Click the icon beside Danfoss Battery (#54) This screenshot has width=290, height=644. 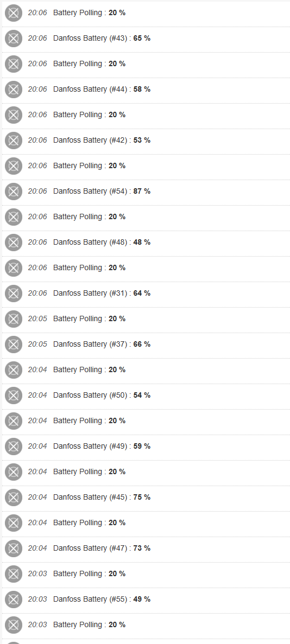14,192
